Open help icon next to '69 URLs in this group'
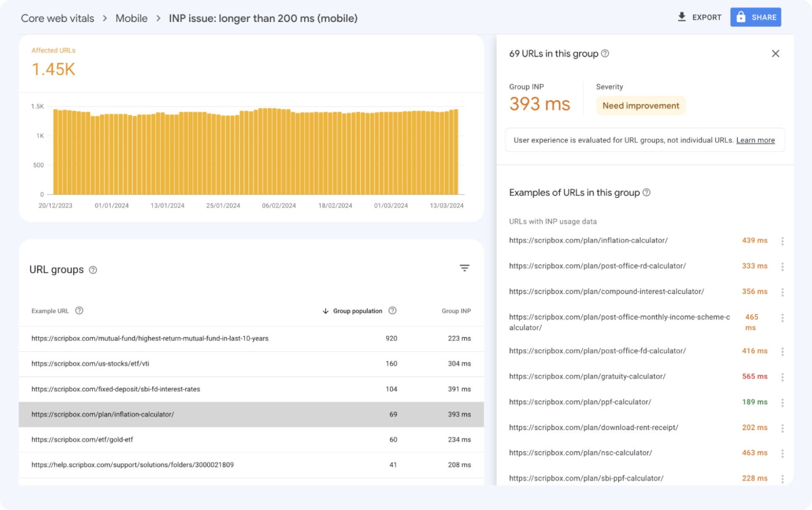Screen dimensions: 812x510 point(605,54)
